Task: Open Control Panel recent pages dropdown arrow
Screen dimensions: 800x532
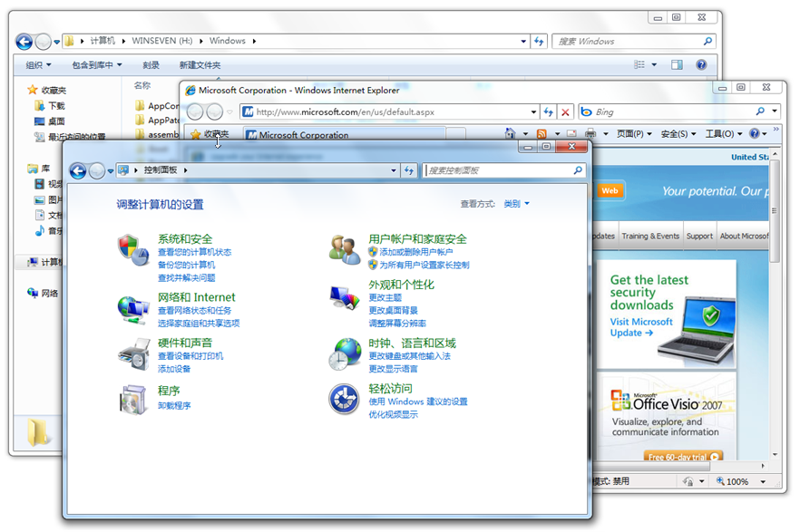Action: tap(111, 171)
